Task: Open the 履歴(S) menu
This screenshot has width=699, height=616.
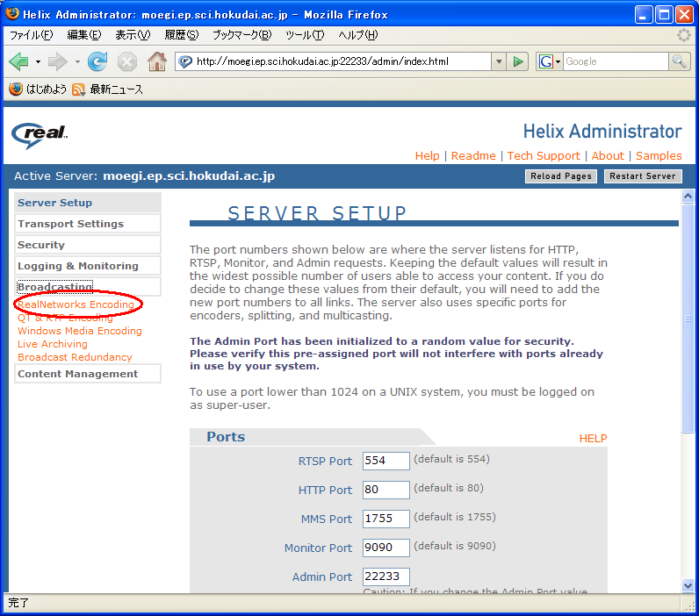Action: (182, 35)
